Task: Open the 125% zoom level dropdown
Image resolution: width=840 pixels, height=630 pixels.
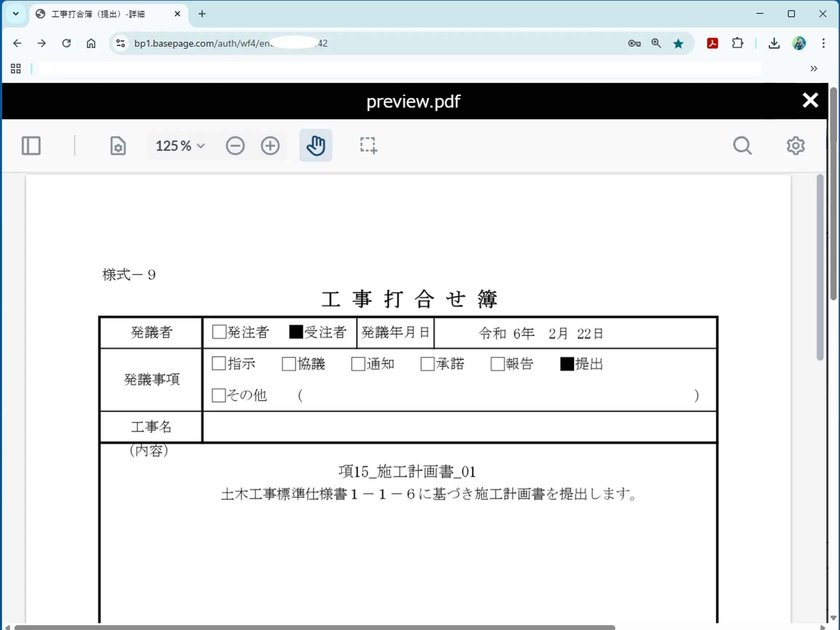Action: point(180,146)
